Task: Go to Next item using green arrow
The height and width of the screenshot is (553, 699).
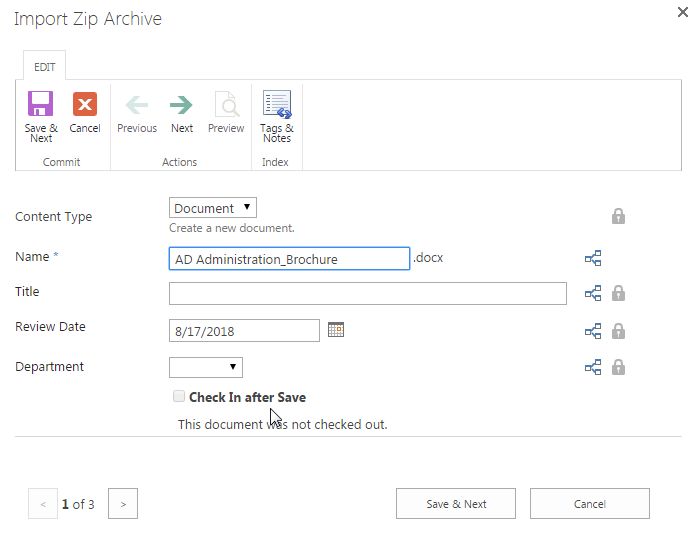Action: click(181, 105)
